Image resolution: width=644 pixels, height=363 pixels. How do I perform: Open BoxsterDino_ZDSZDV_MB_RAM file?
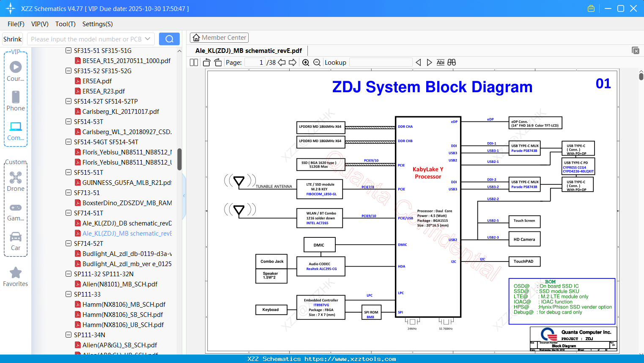tap(127, 203)
